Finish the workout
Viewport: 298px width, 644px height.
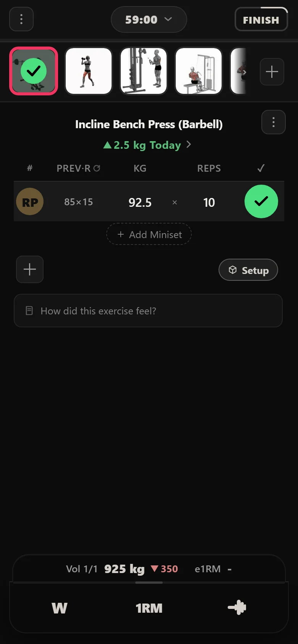261,19
